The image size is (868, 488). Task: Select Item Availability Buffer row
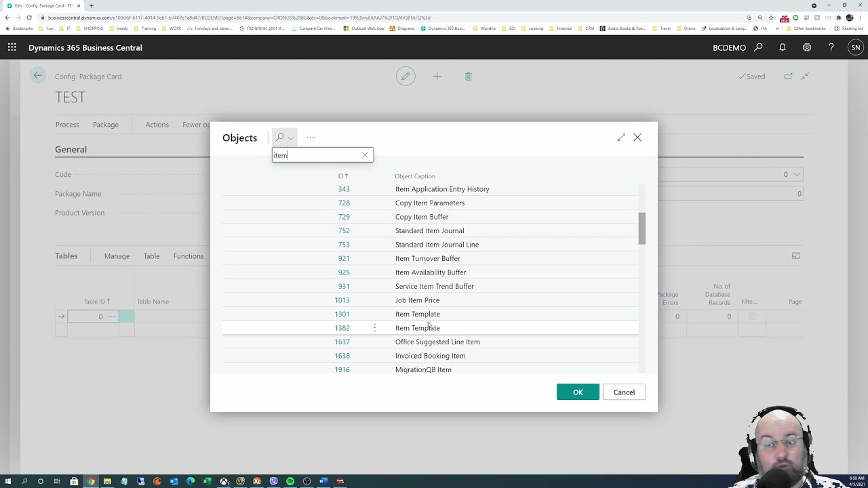[430, 272]
